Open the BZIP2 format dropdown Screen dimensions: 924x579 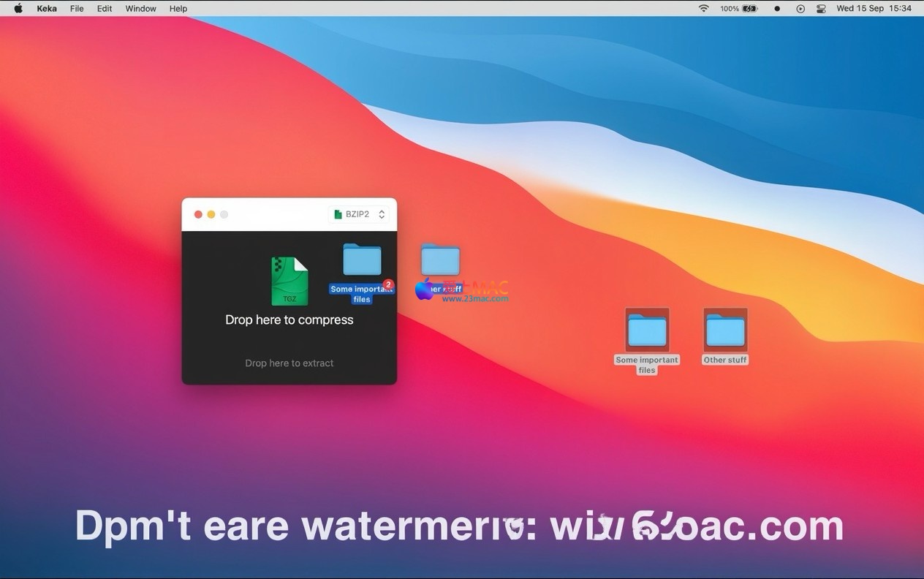358,214
